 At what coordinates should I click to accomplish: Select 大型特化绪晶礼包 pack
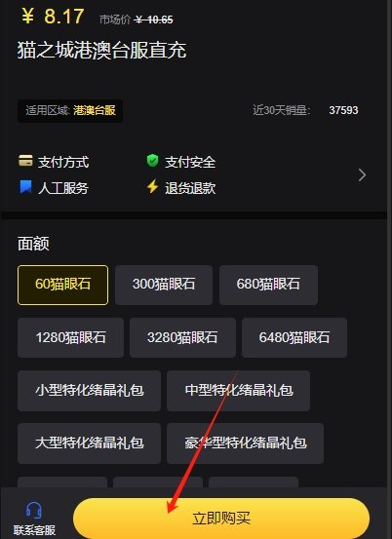click(x=89, y=443)
